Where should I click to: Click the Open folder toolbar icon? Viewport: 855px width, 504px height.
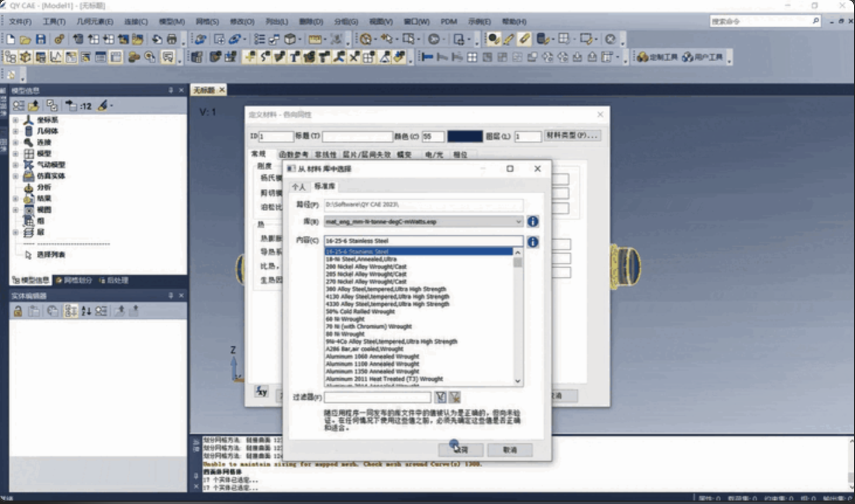[x=25, y=39]
